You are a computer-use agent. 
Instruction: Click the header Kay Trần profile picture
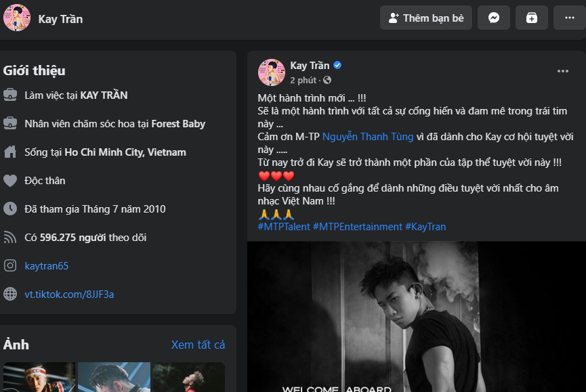17,18
